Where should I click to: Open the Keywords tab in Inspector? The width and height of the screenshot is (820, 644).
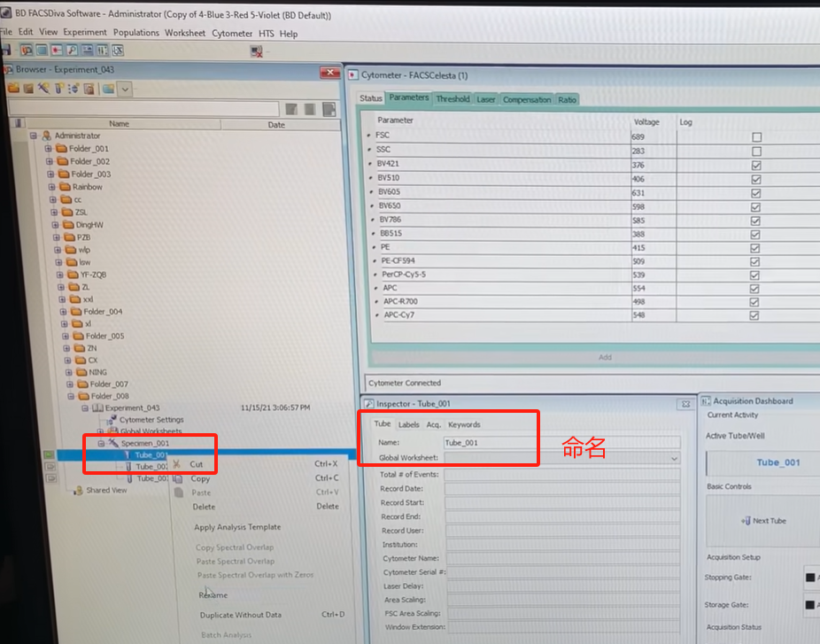point(464,425)
